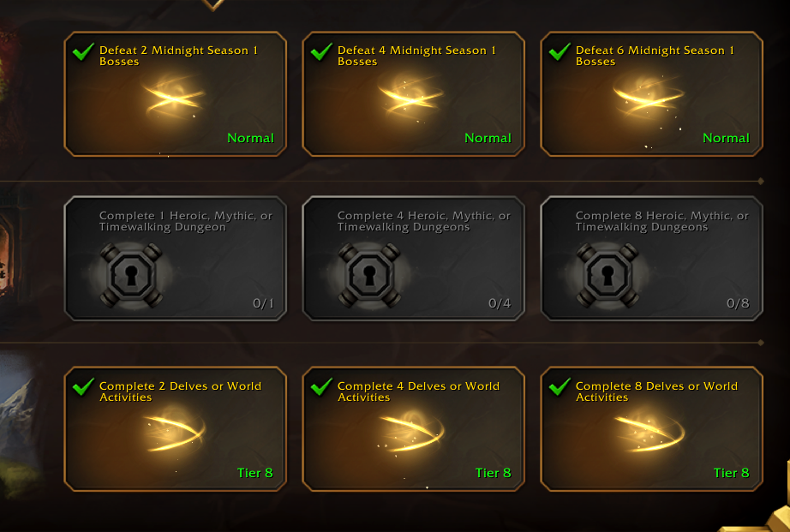This screenshot has height=532, width=790.
Task: Click the mountain landscape artwork beside the Delves row
Action: (x=21, y=423)
